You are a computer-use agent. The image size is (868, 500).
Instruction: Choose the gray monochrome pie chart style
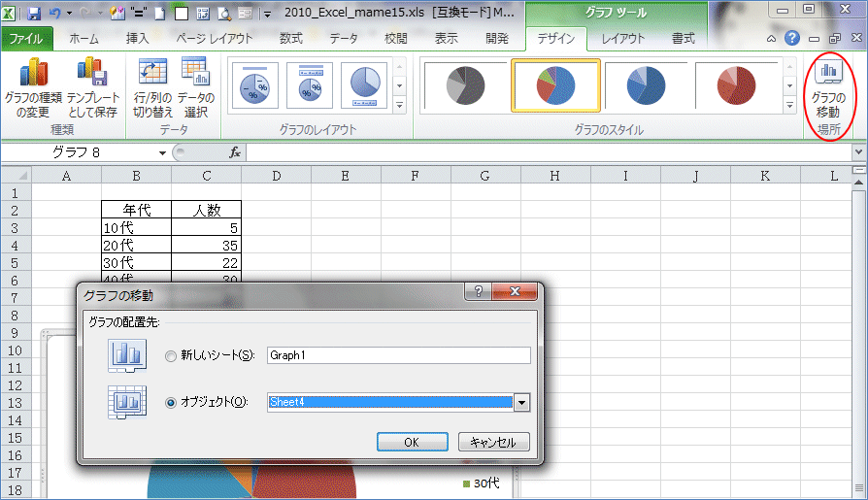tap(463, 85)
